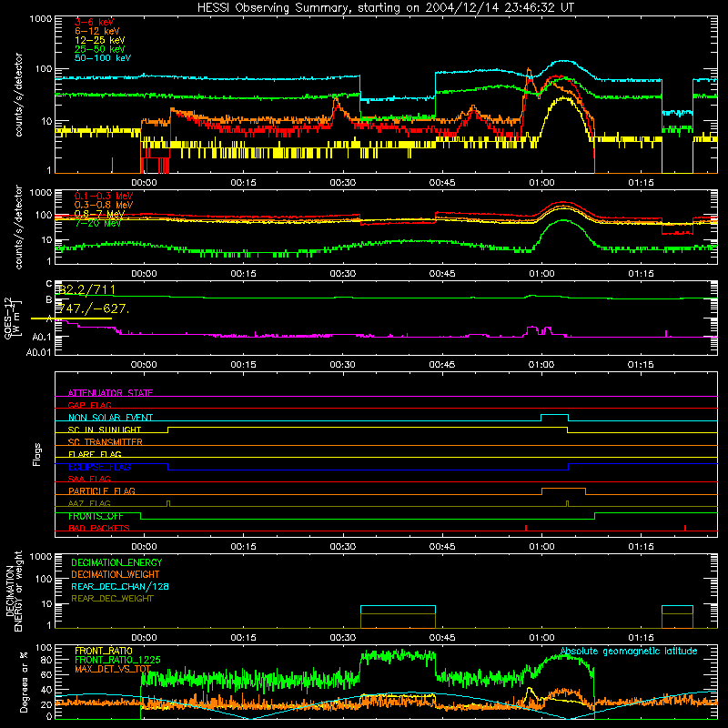Click the NON_SOLAR_EVENT flag label
The width and height of the screenshot is (728, 728).
click(x=110, y=418)
